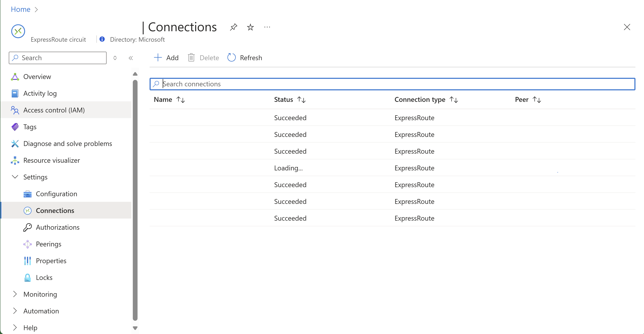Screen dimensions: 644x334
Task: Open the more options ellipsis menu
Action: (267, 27)
